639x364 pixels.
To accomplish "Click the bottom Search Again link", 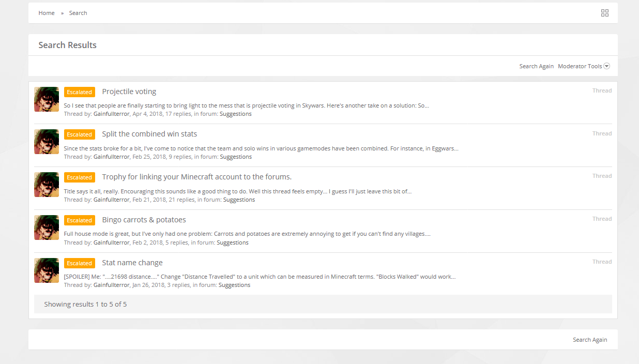I will [590, 340].
